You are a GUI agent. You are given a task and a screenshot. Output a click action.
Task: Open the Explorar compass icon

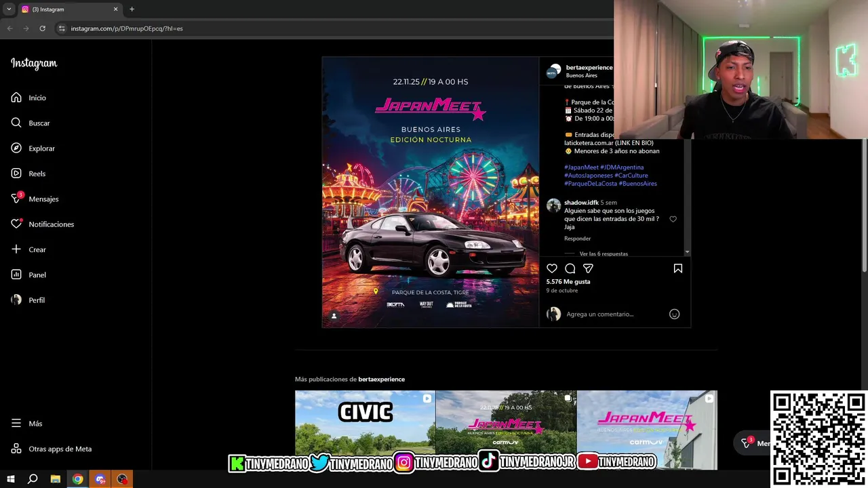(x=16, y=148)
